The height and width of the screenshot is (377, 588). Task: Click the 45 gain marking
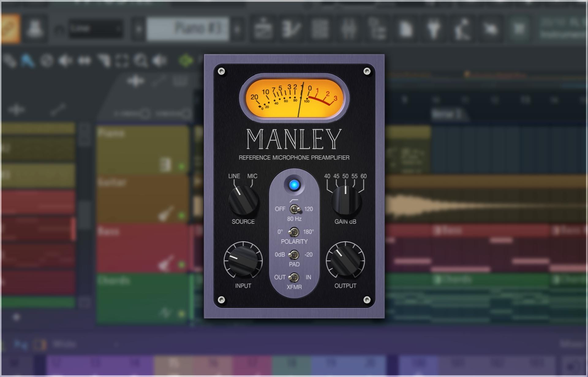336,176
